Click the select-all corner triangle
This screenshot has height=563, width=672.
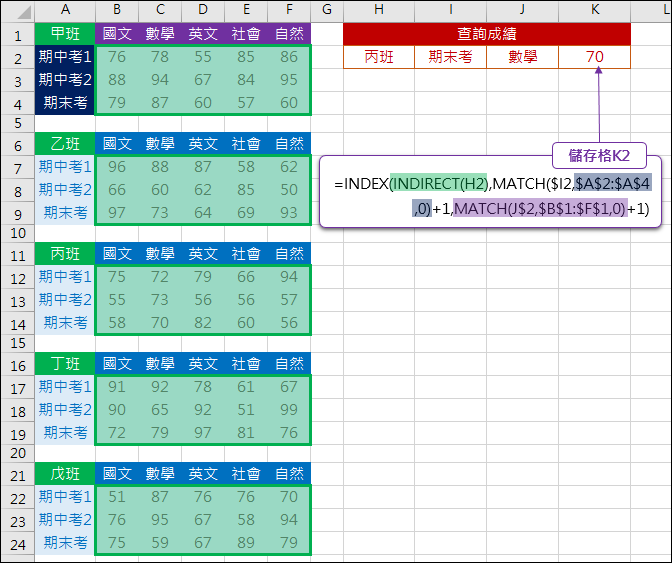(x=23, y=12)
